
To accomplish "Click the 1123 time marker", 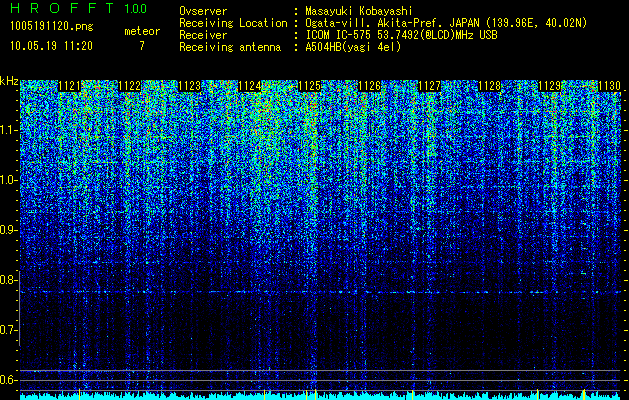I will [x=189, y=86].
